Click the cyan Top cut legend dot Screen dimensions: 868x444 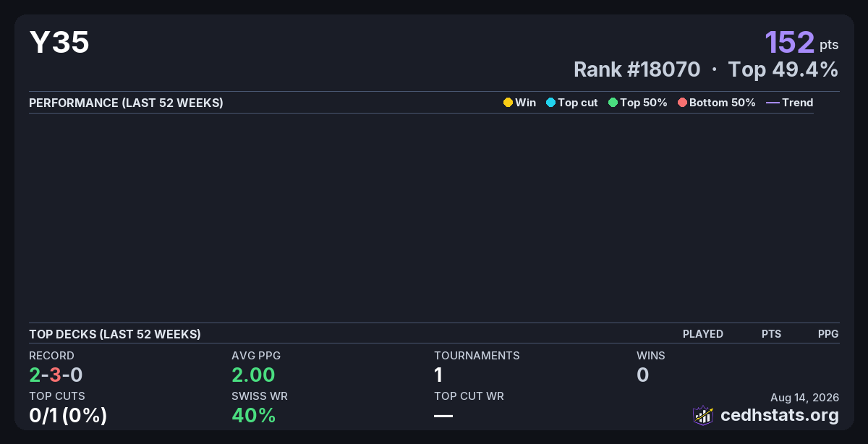click(550, 103)
